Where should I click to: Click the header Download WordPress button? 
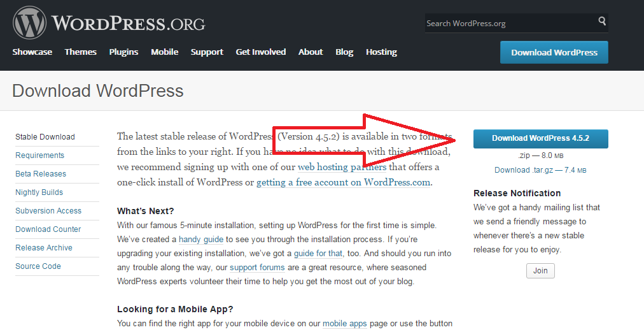click(554, 52)
